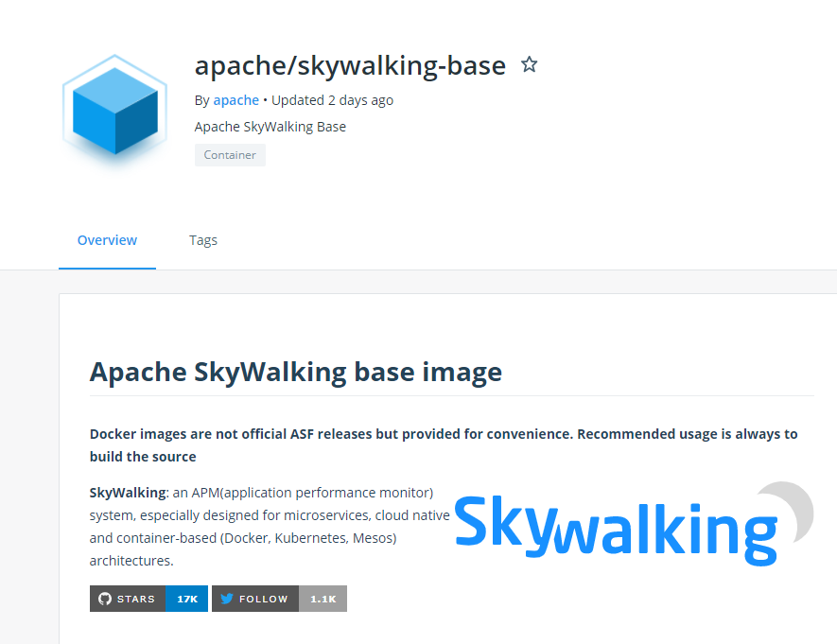This screenshot has width=837, height=644.
Task: Click the 'Apache SkyWalking base image' heading
Action: tap(295, 372)
